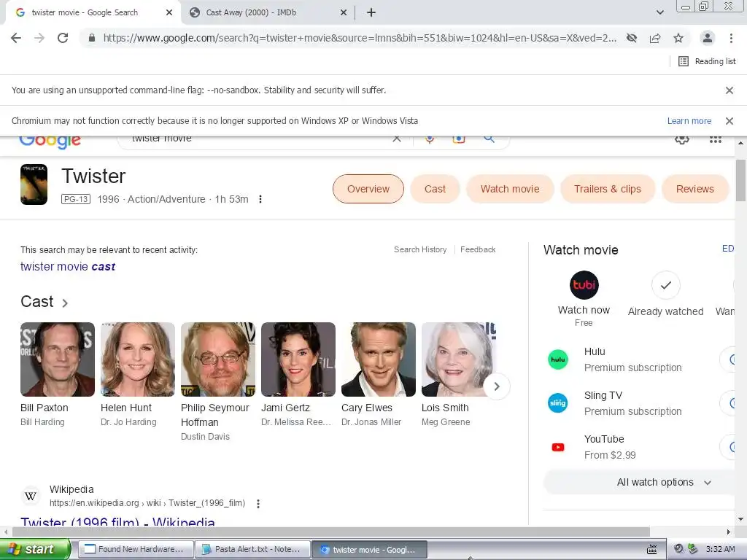
Task: Select the Watch movie chip
Action: pos(510,189)
